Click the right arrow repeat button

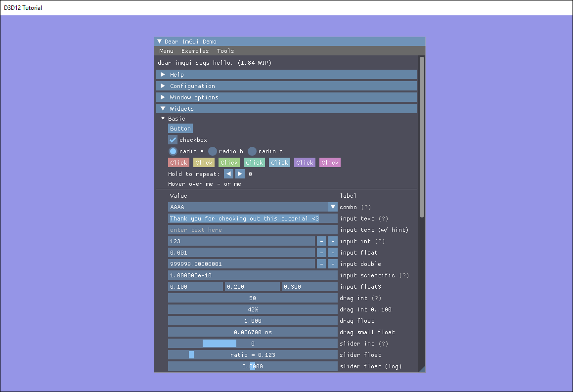click(x=240, y=174)
